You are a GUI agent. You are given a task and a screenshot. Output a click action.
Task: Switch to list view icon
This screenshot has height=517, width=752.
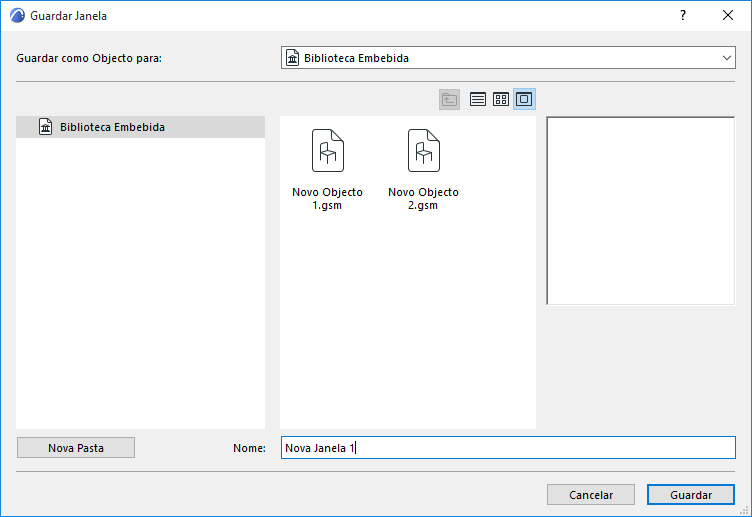[478, 99]
